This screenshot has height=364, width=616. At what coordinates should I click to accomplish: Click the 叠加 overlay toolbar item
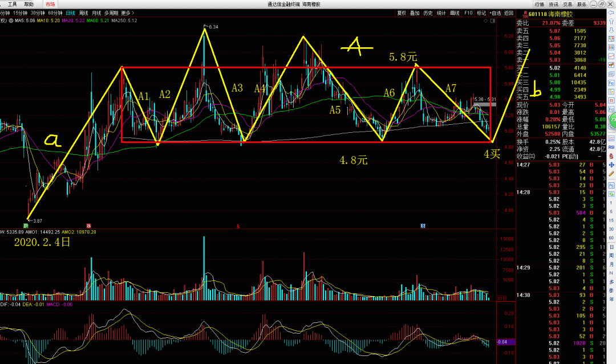click(x=415, y=13)
